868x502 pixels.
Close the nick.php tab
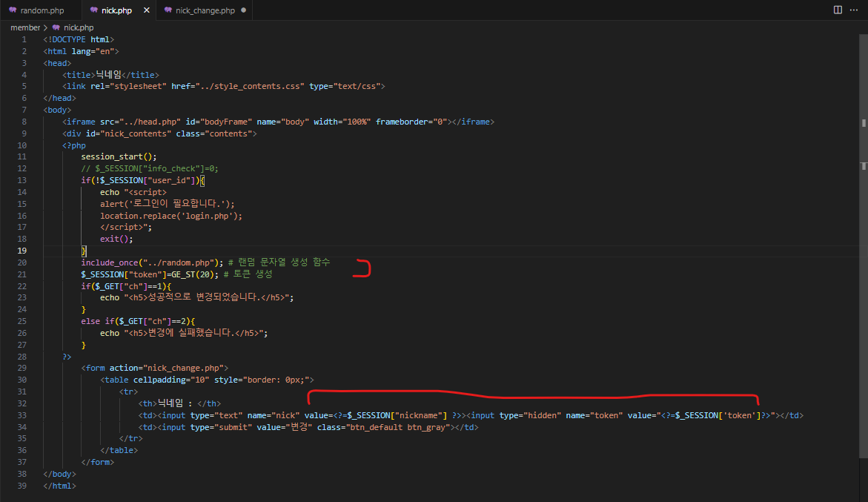tap(147, 10)
